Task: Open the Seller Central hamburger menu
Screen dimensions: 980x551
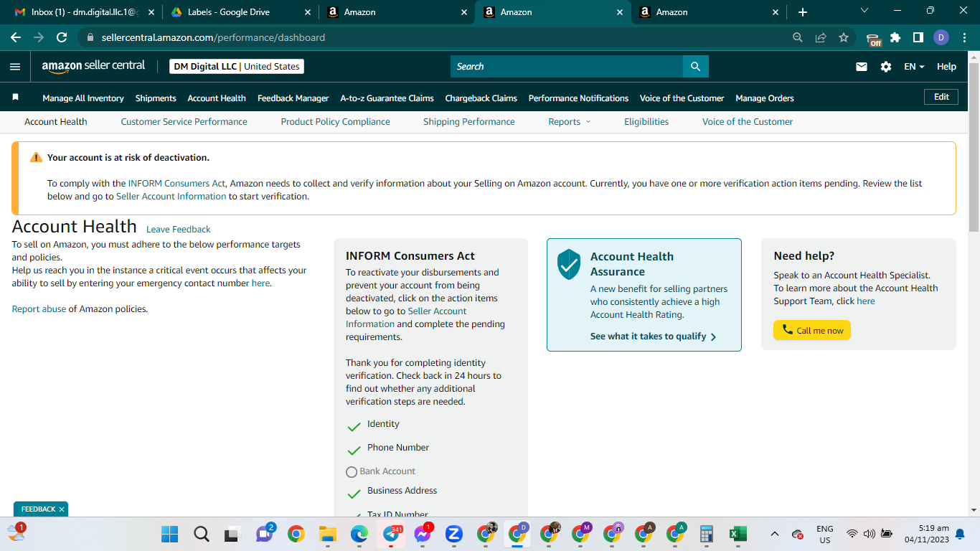Action: [15, 67]
